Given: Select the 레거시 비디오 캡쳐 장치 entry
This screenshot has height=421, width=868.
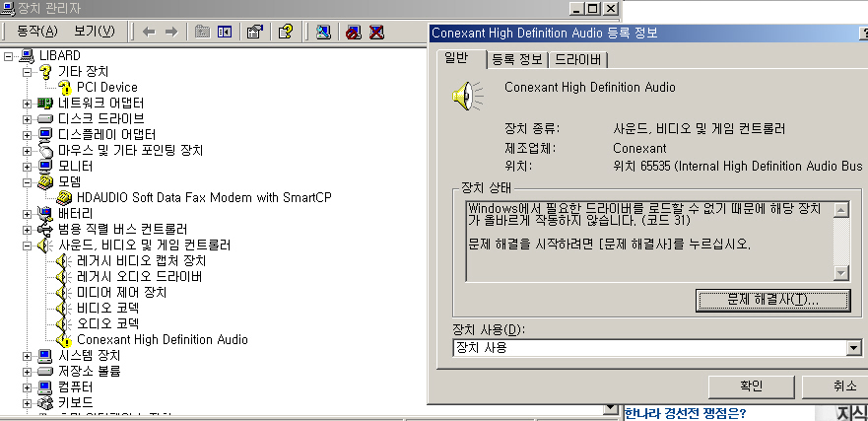Looking at the screenshot, I should click(141, 261).
